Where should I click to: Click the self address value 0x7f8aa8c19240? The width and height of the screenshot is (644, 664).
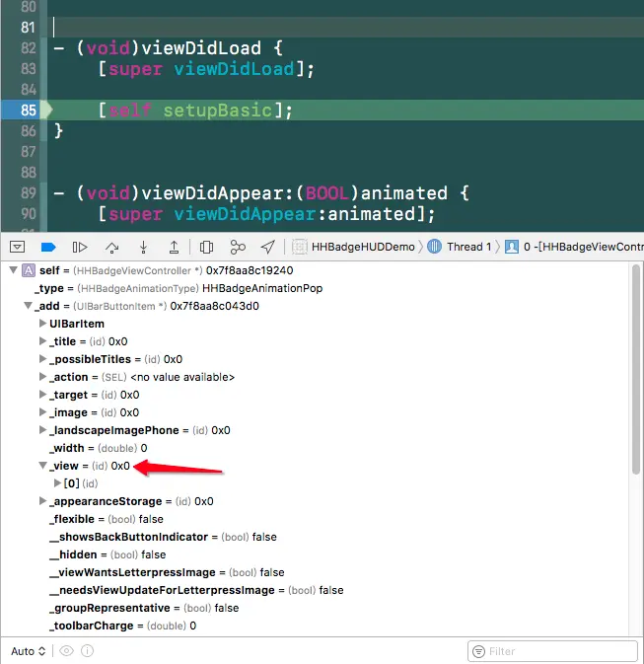coord(250,270)
